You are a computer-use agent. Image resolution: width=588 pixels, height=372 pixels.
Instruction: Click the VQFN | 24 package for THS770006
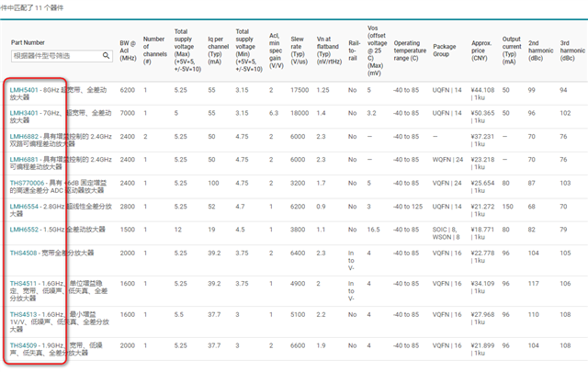447,183
